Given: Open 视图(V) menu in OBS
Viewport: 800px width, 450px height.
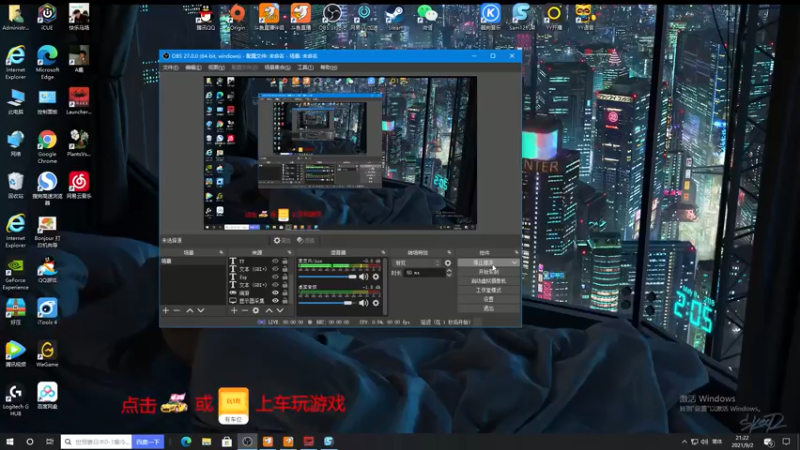Looking at the screenshot, I should coord(216,67).
